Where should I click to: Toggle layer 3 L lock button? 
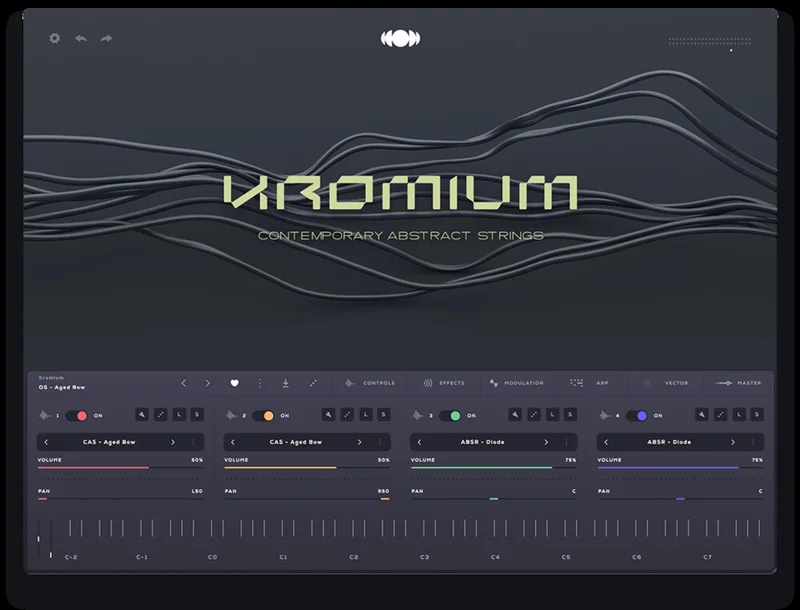[x=552, y=415]
